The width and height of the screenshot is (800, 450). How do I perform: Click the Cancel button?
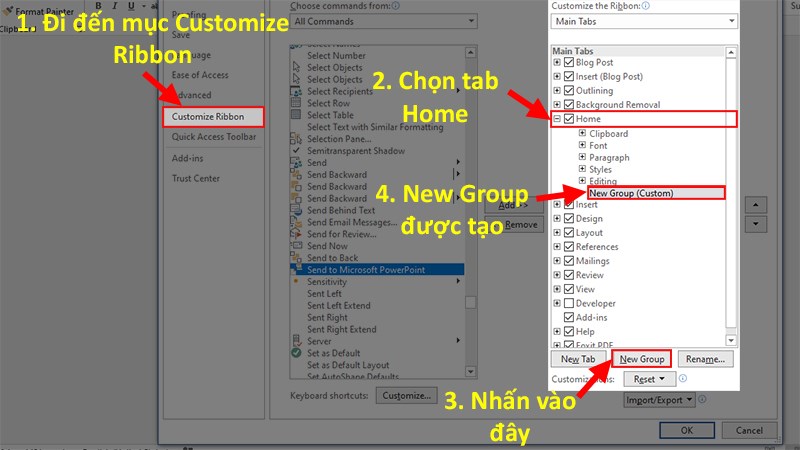pos(749,430)
